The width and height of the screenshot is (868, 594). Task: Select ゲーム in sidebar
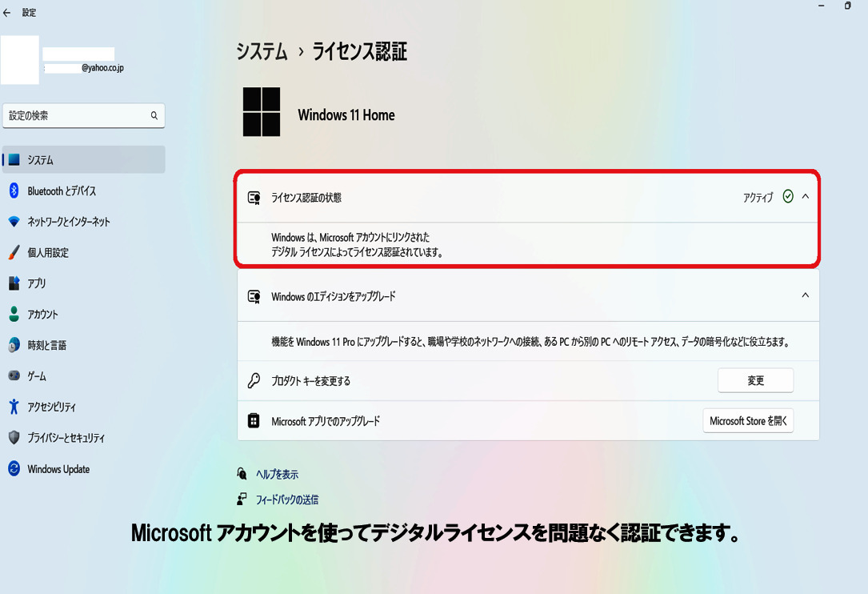click(83, 375)
